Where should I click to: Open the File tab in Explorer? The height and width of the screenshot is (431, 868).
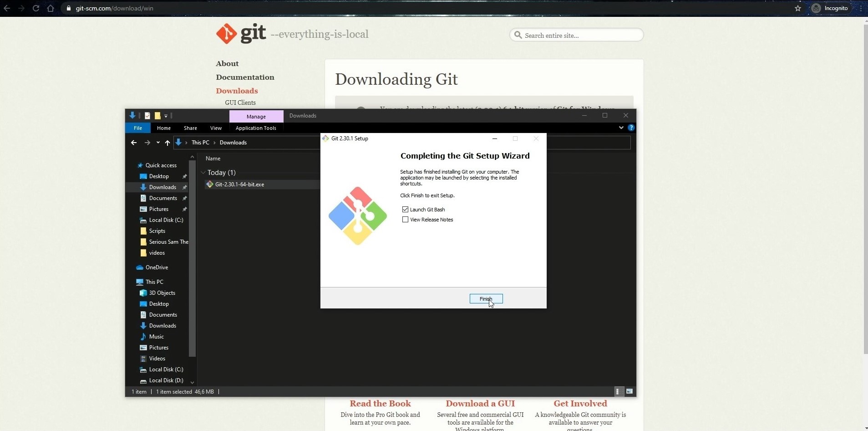pos(138,128)
